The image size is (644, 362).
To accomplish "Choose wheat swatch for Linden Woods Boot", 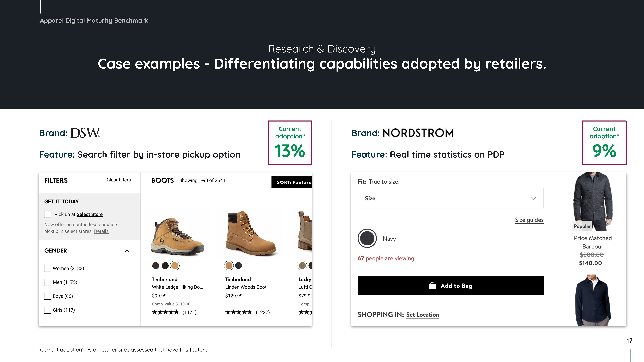I will [x=229, y=266].
